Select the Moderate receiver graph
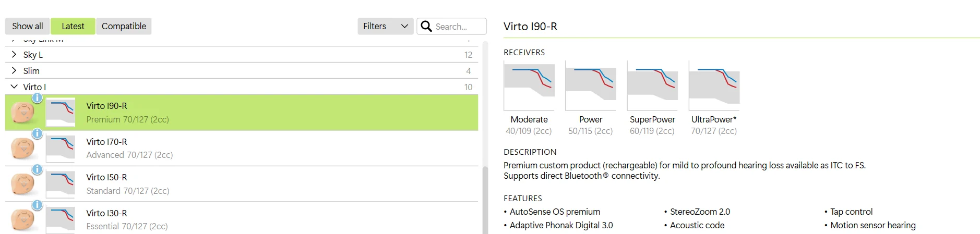The height and width of the screenshot is (234, 980). 529,85
